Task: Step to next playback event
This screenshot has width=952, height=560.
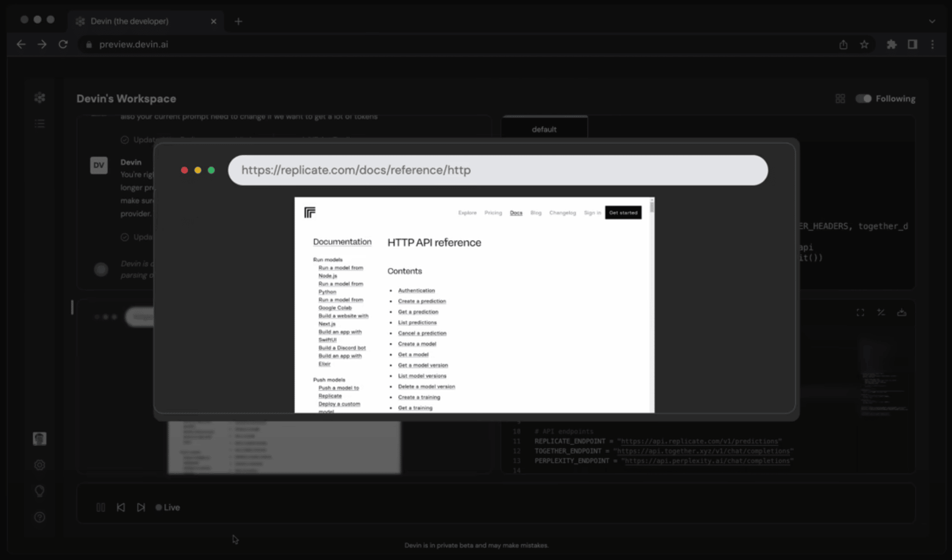Action: tap(141, 507)
